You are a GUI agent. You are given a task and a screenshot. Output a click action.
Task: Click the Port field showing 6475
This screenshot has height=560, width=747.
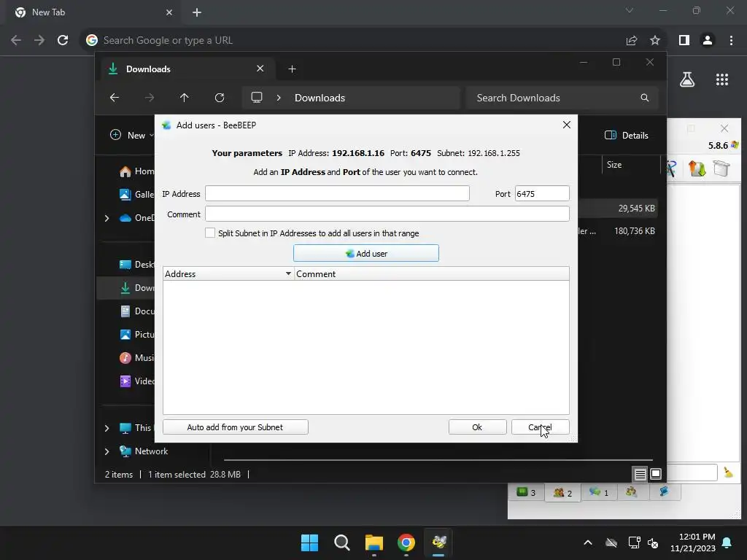[x=542, y=193]
